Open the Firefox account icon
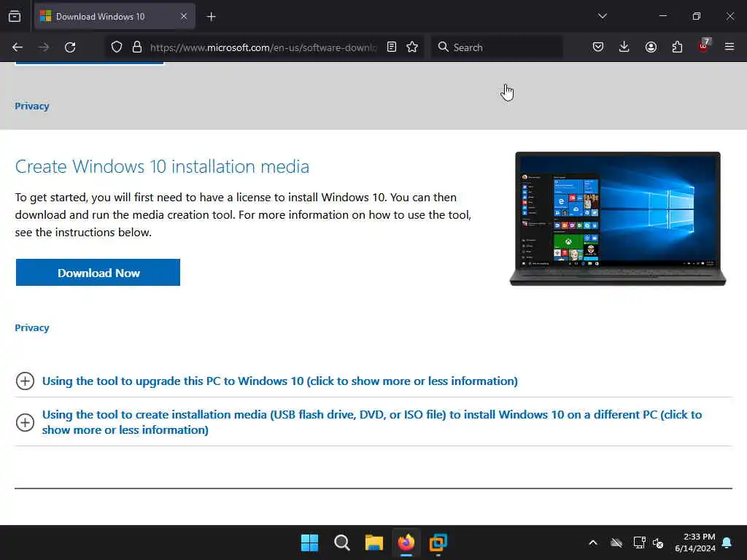This screenshot has height=560, width=747. [651, 47]
